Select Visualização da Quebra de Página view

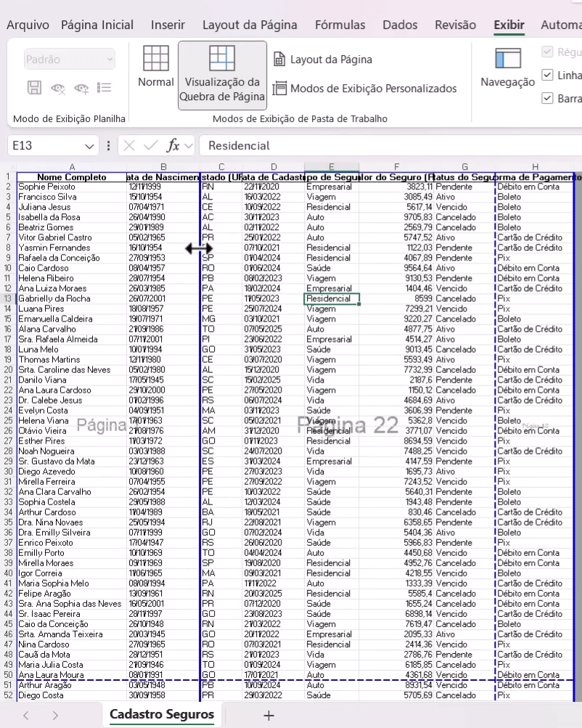click(222, 75)
